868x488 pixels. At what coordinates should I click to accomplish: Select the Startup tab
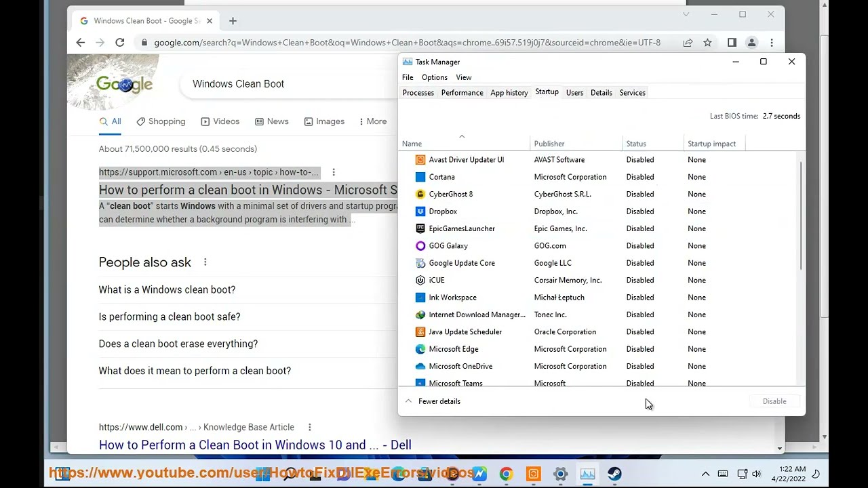[547, 92]
